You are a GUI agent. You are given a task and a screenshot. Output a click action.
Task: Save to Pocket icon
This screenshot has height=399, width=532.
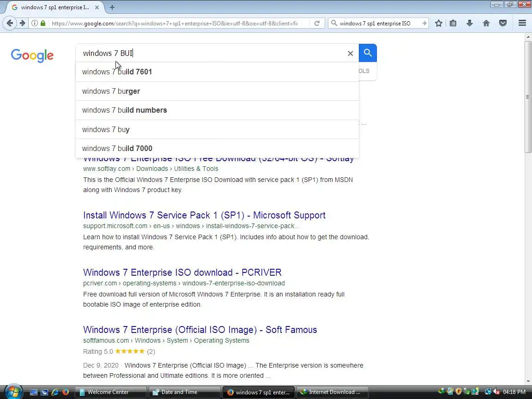(x=503, y=23)
